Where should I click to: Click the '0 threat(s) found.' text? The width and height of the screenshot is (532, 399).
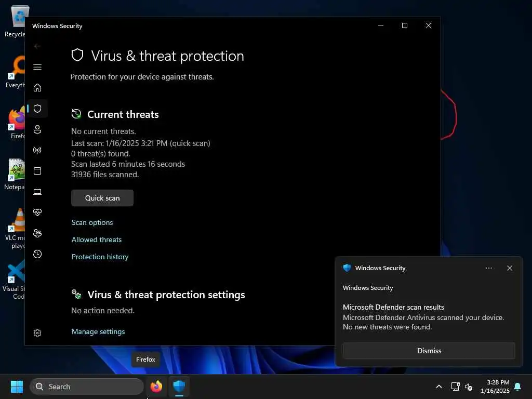click(x=100, y=154)
